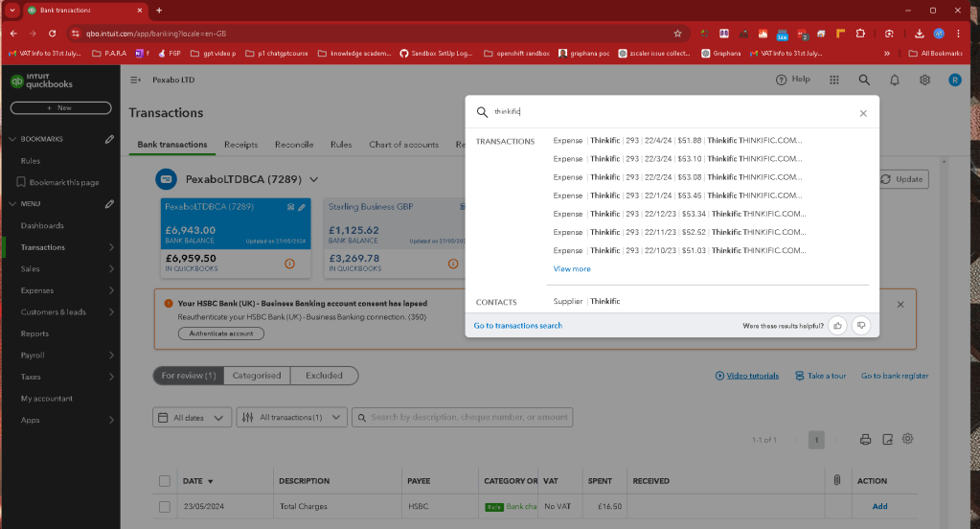Image resolution: width=980 pixels, height=529 pixels.
Task: Click the info icon on PexaboLTDBCA card
Action: click(x=289, y=264)
